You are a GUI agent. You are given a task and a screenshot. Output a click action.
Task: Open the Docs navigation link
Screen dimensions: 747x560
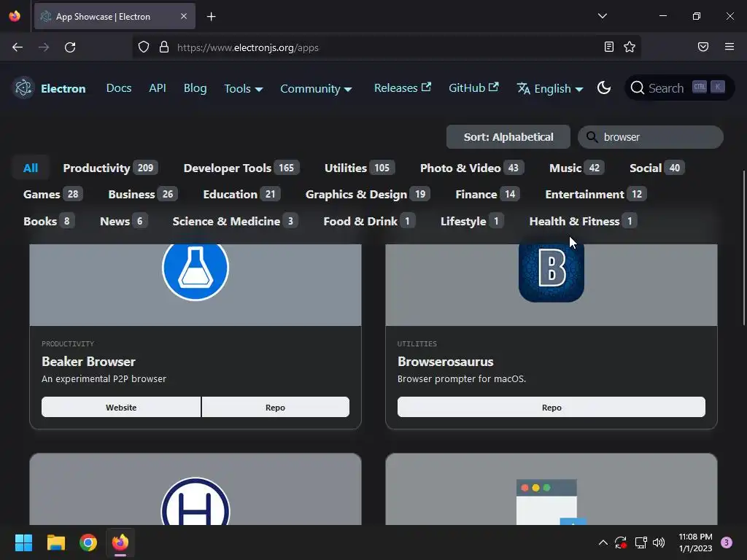(x=119, y=88)
